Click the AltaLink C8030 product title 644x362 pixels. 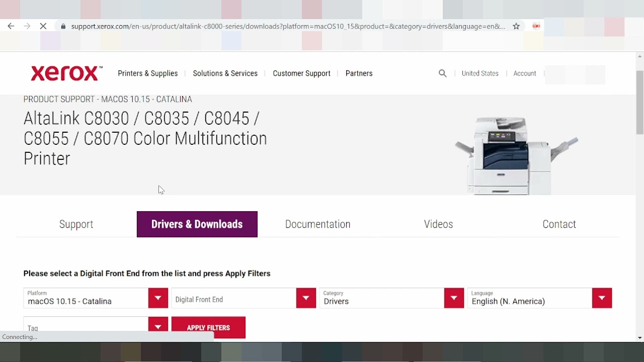(145, 138)
